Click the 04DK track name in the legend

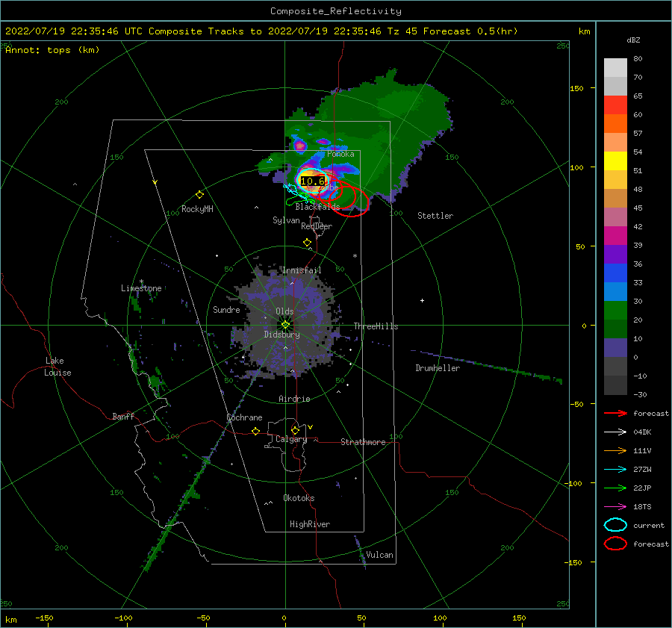642,432
